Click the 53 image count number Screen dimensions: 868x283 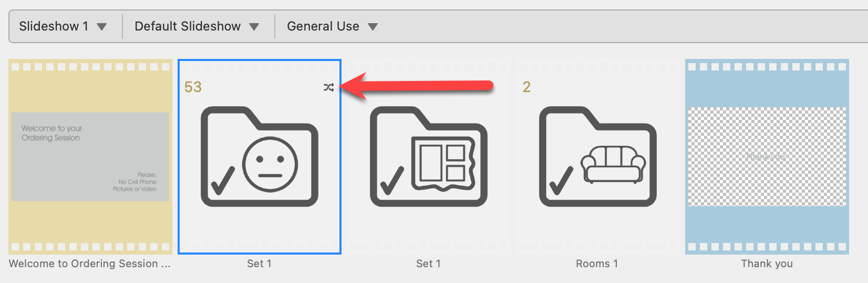tap(193, 87)
